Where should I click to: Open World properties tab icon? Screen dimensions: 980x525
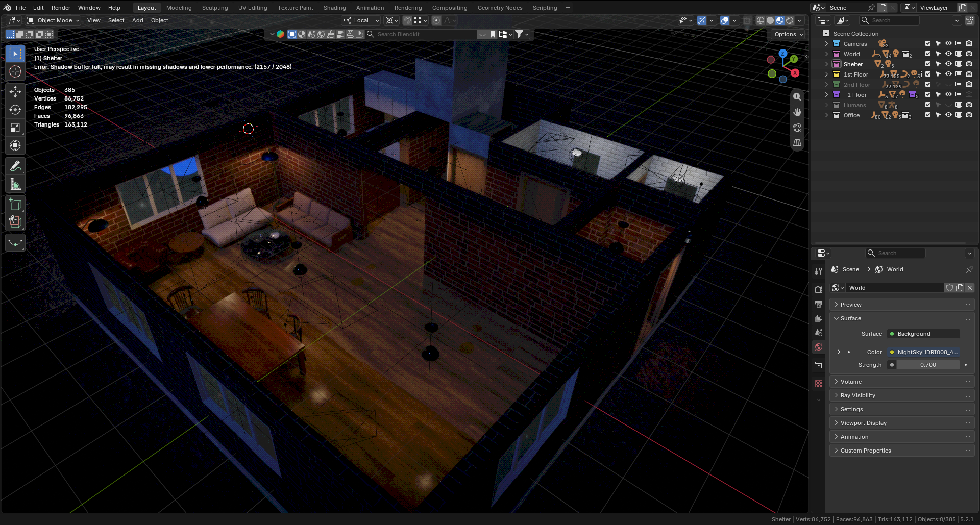click(819, 347)
